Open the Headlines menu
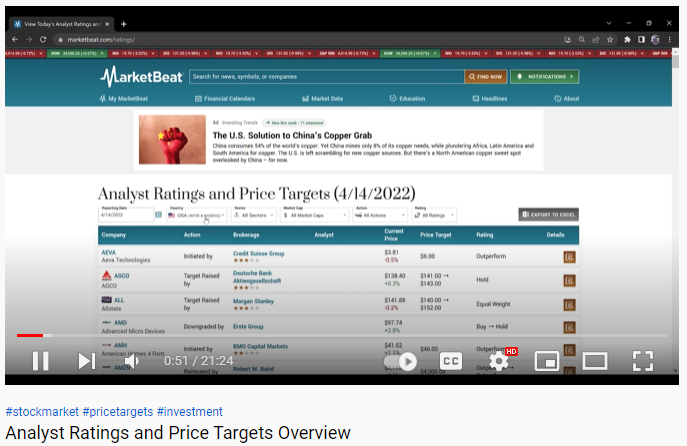 pos(490,99)
